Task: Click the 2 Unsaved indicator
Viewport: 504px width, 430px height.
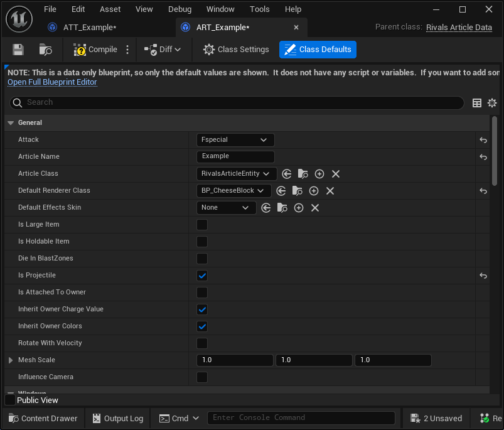Action: 436,419
